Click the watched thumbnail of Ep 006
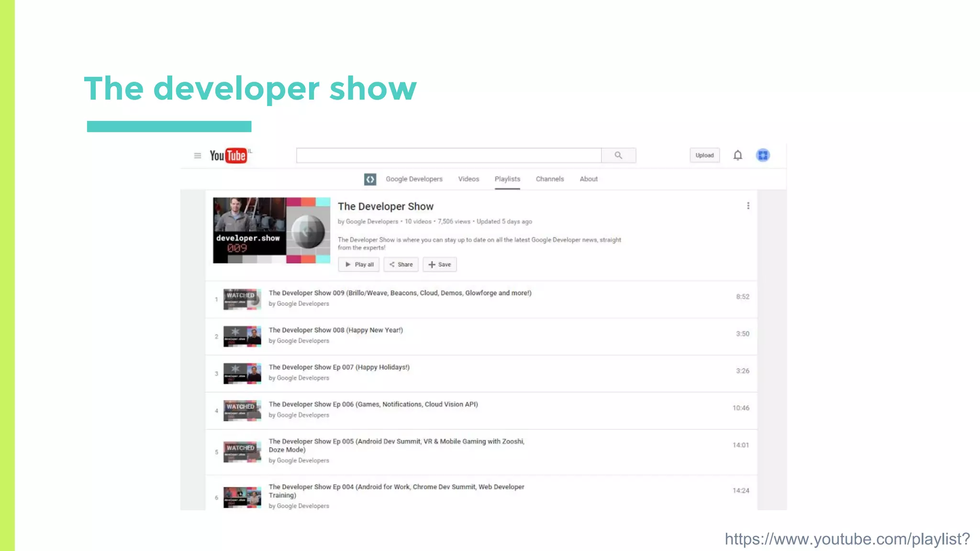 click(242, 410)
